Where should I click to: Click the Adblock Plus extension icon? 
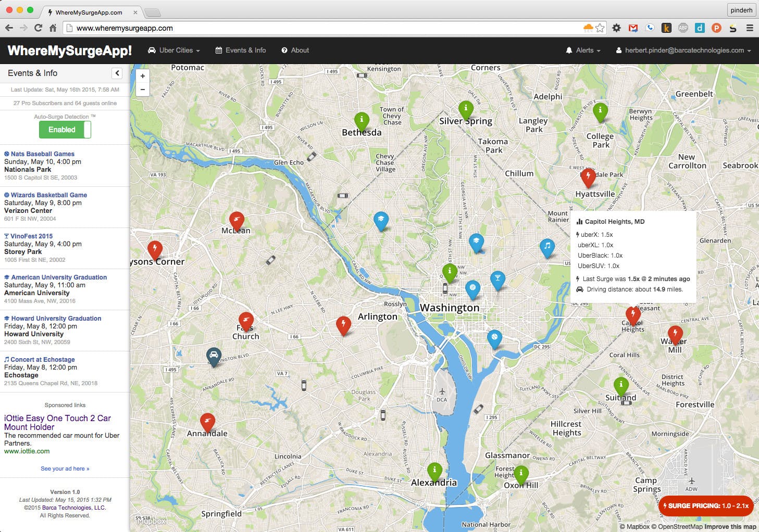pyautogui.click(x=683, y=28)
